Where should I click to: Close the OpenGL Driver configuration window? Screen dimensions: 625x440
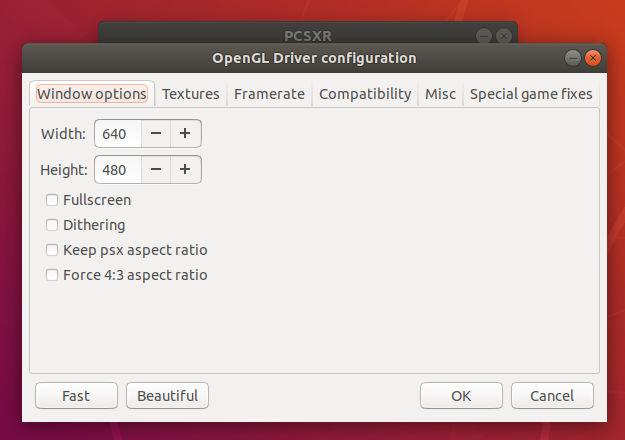[593, 58]
